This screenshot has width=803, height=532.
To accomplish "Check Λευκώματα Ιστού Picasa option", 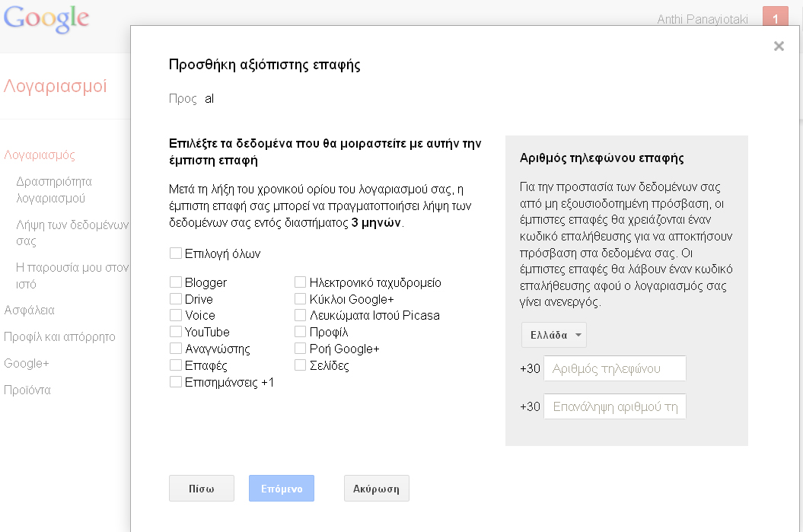I will click(x=301, y=315).
